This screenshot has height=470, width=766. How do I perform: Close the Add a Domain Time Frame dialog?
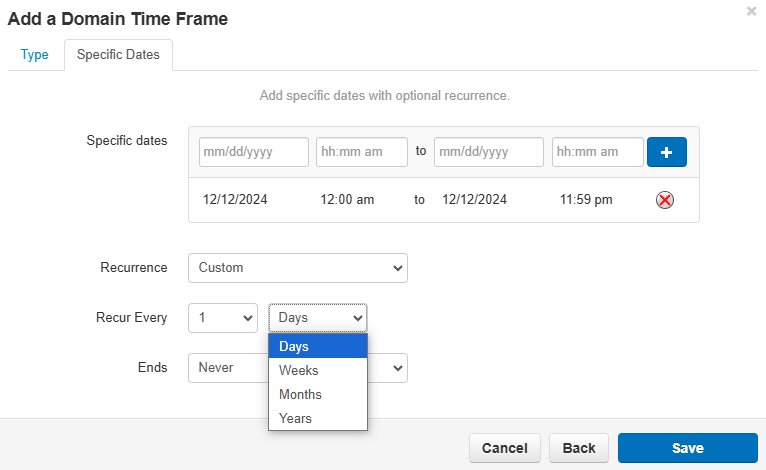[751, 11]
